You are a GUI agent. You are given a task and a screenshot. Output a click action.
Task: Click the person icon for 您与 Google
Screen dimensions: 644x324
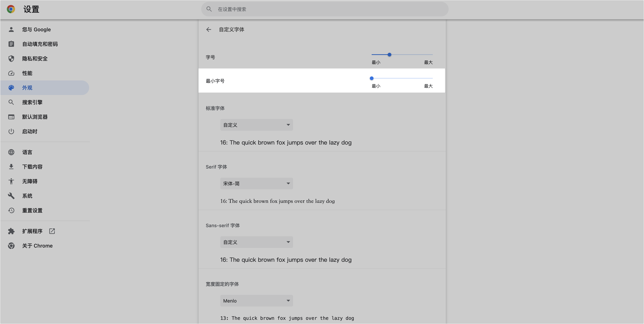pos(11,29)
